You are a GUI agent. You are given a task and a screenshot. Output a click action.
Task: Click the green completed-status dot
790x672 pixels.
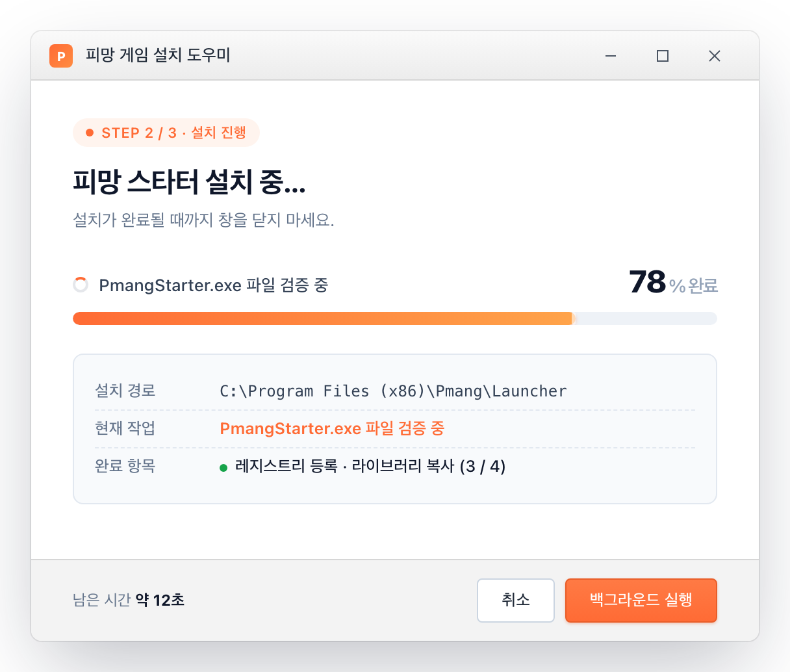tap(223, 467)
